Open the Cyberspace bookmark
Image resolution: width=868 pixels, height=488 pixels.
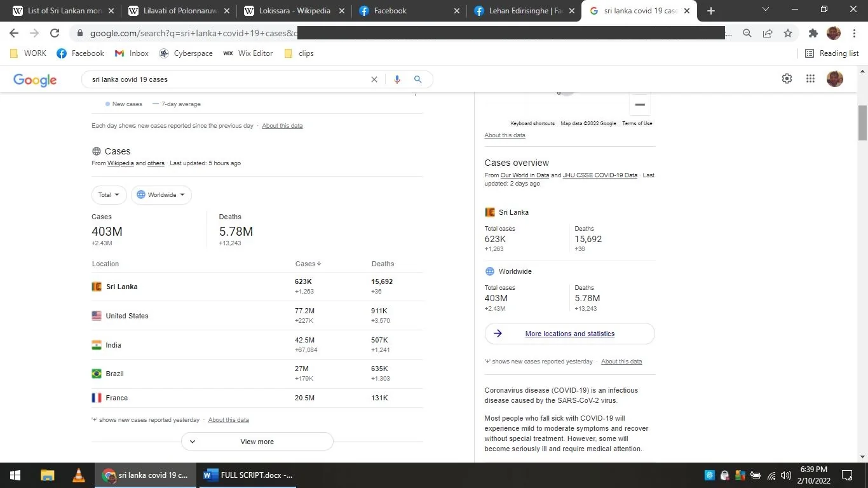186,53
